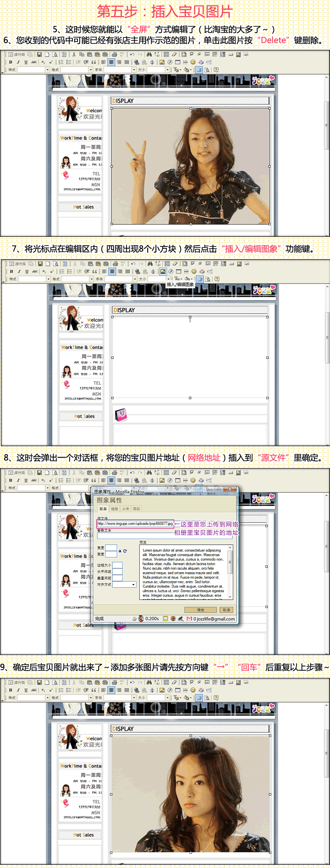This screenshot has width=330, height=868.
Task: Open 格式 format dropdown in step 9 toolbar
Action: click(x=77, y=697)
